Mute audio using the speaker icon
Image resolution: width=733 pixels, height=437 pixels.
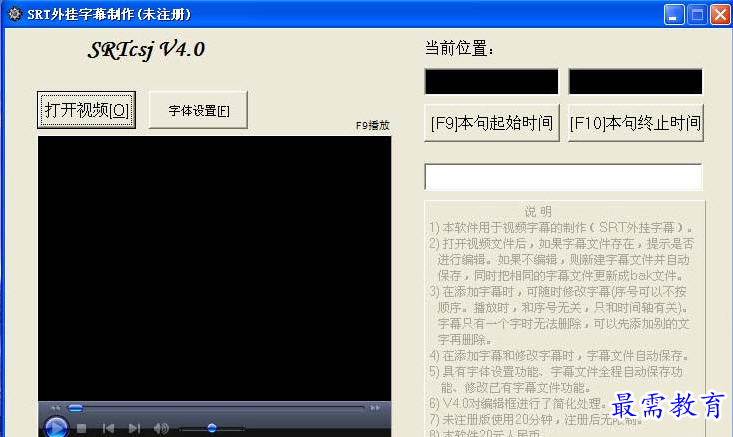click(x=161, y=428)
